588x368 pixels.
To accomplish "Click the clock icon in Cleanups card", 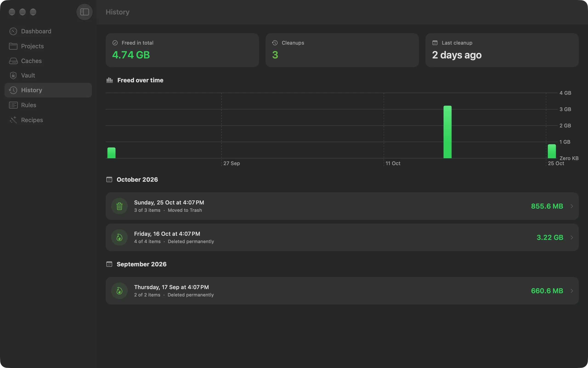I will tap(275, 43).
